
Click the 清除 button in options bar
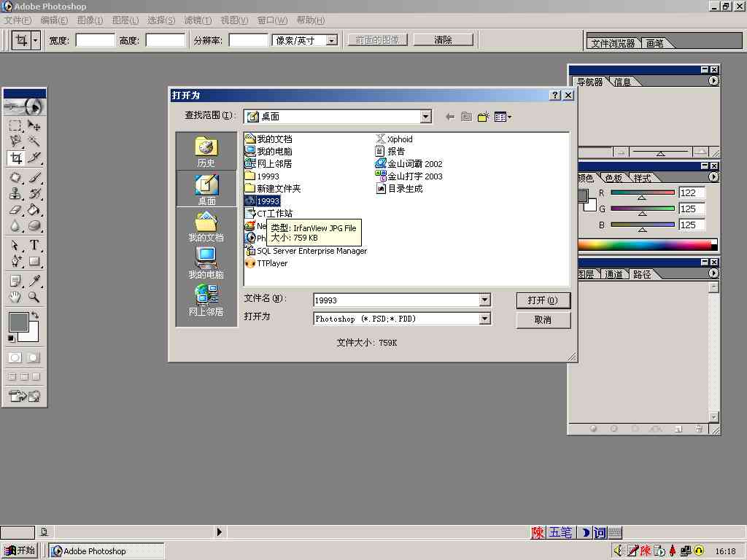click(443, 40)
